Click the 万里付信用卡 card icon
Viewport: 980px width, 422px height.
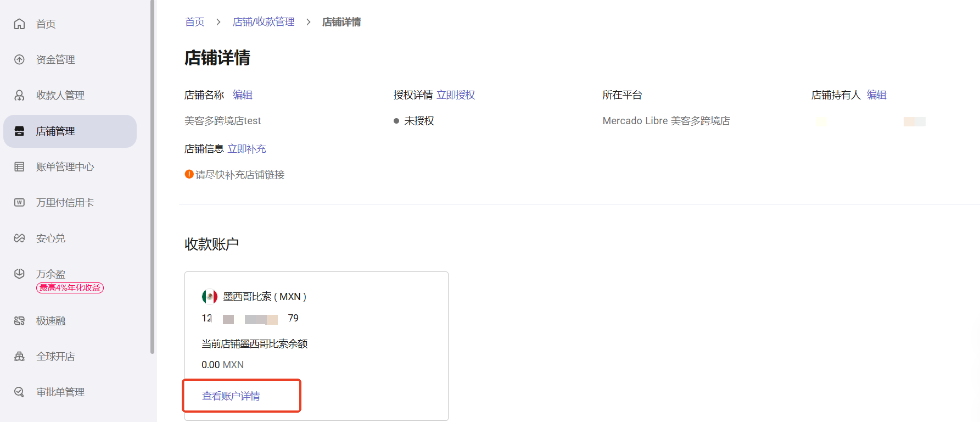tap(19, 202)
